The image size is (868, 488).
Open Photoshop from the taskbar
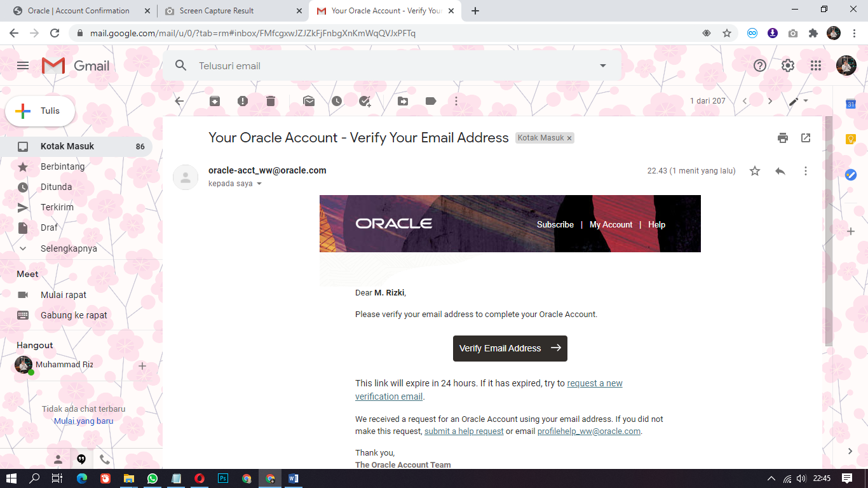coord(223,478)
